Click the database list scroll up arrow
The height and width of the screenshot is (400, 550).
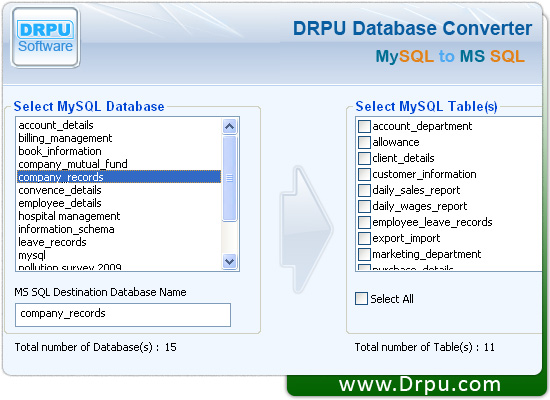point(229,126)
